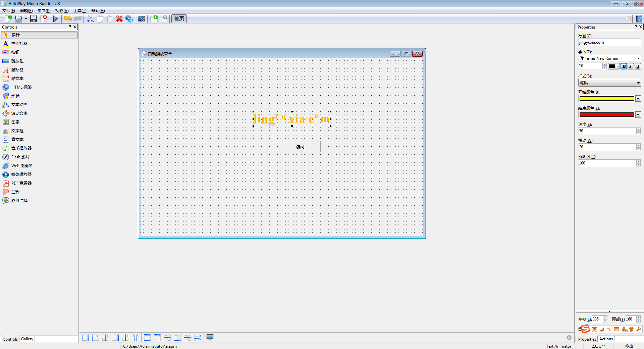
Task: Save the project with the floppy disk icon
Action: pos(34,19)
